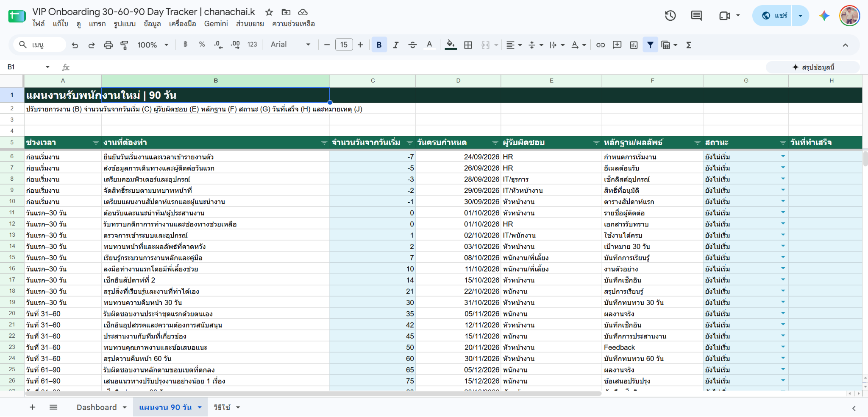The width and height of the screenshot is (868, 417).
Task: Open the zoom 100% dropdown
Action: [153, 45]
